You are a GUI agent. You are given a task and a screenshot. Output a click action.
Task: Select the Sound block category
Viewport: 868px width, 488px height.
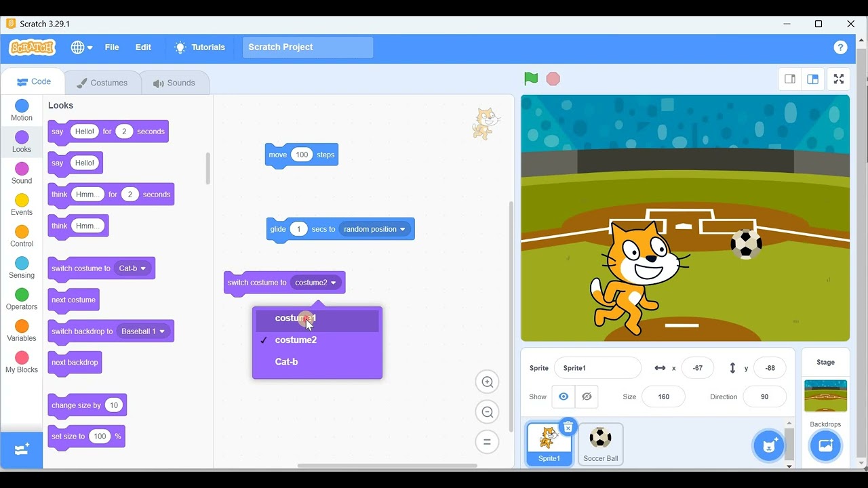(x=22, y=174)
